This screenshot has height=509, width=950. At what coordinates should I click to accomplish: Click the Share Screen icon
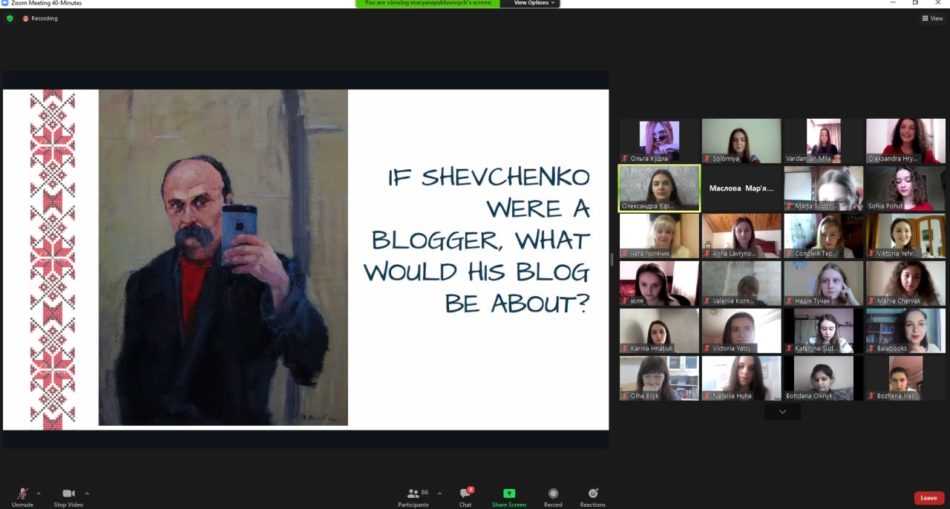[x=508, y=494]
